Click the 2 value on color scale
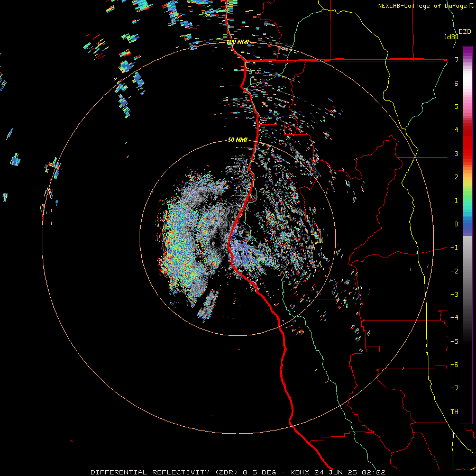Screen dimensions: 476x476 456,177
